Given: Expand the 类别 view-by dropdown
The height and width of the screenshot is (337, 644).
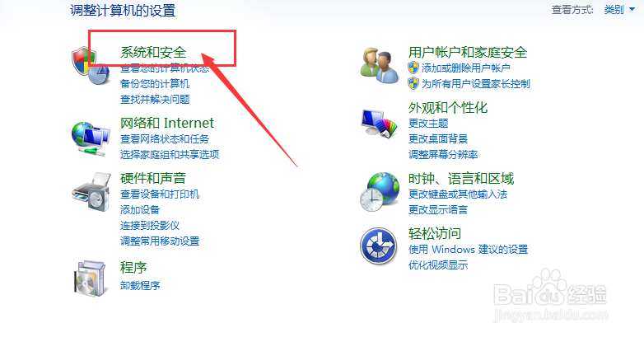Looking at the screenshot, I should [x=619, y=9].
